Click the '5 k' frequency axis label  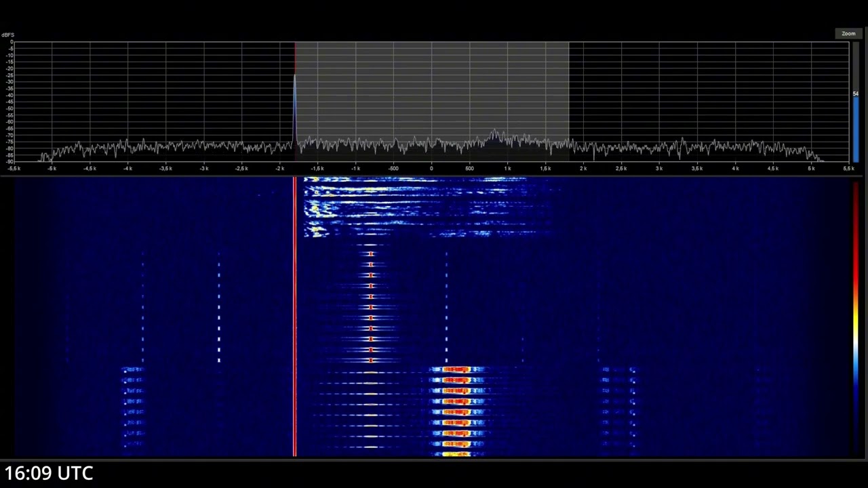click(x=811, y=168)
